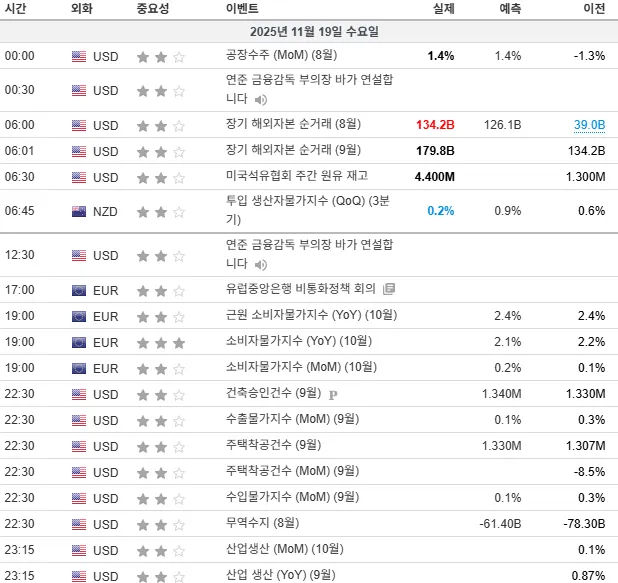Click US flag in 00:00 공장수주 row
This screenshot has height=583, width=618.
point(79,56)
